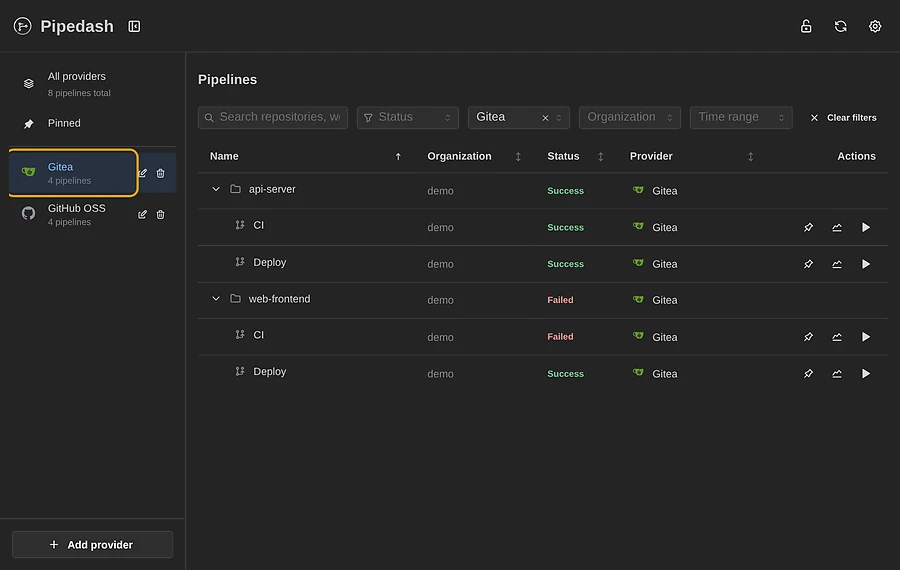Select the api-server folder row
900x570 pixels.
[x=542, y=191]
